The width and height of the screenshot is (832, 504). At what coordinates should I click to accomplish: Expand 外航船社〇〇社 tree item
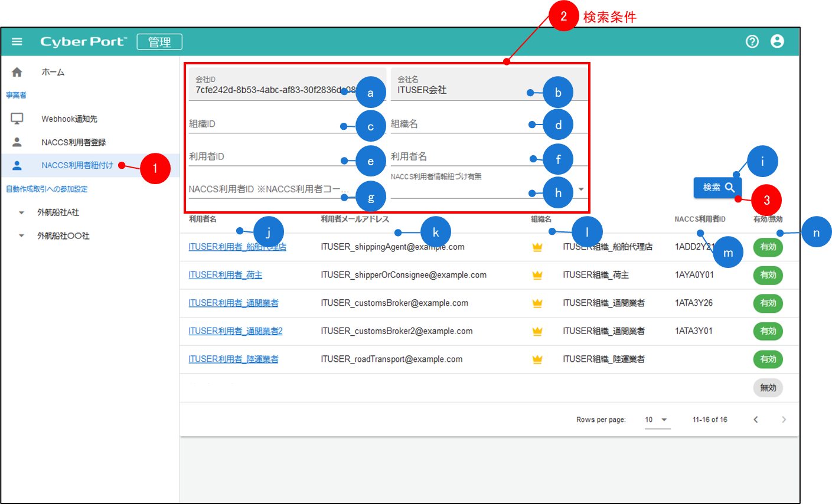(22, 236)
